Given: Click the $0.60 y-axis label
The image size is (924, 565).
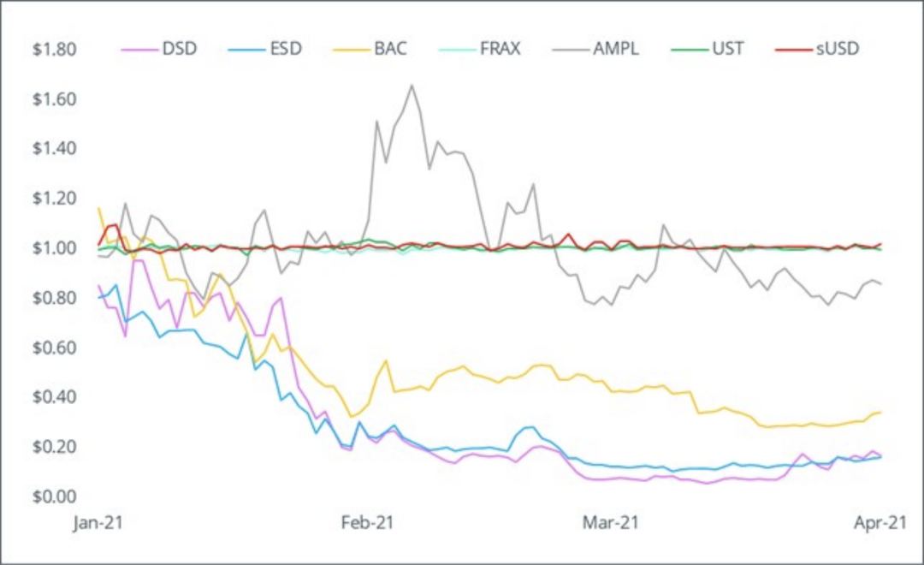Looking at the screenshot, I should pyautogui.click(x=55, y=348).
